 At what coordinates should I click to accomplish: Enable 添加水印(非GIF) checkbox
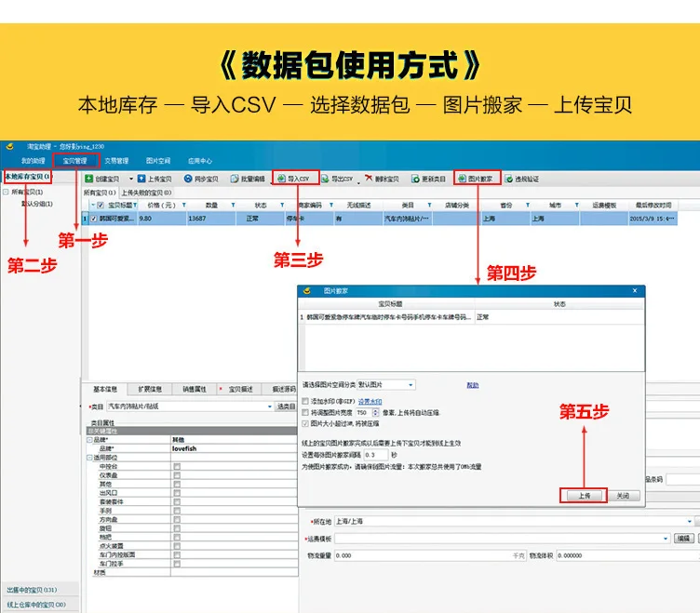[305, 401]
